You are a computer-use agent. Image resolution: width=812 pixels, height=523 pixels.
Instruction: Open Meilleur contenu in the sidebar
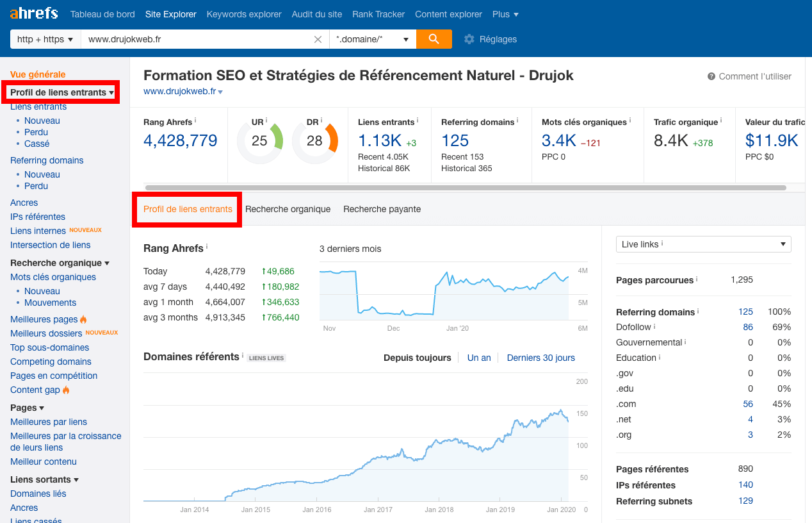[44, 461]
